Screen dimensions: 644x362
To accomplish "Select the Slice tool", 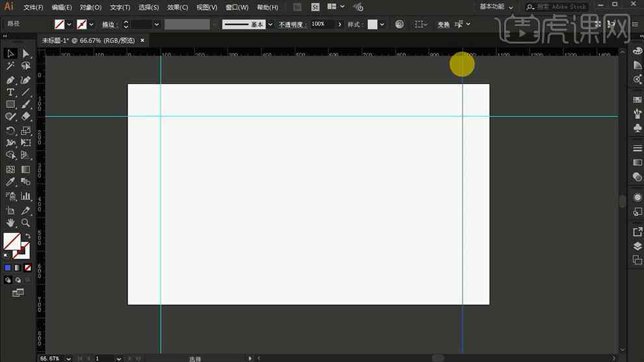I will point(25,211).
